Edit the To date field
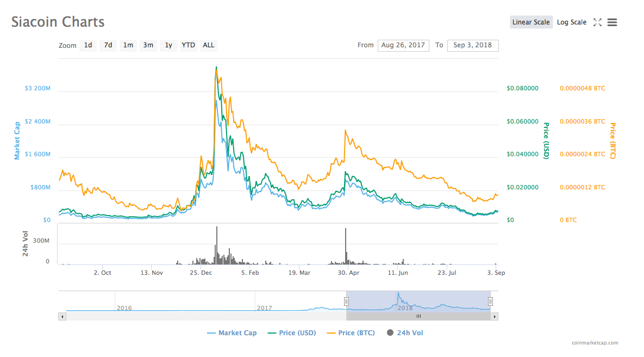644x357 pixels. pos(473,45)
